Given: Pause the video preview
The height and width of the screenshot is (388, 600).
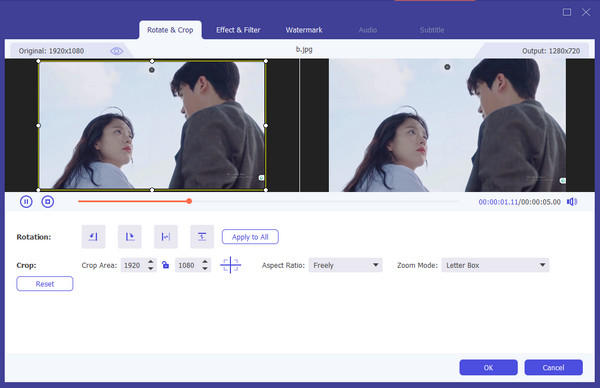Looking at the screenshot, I should (26, 202).
